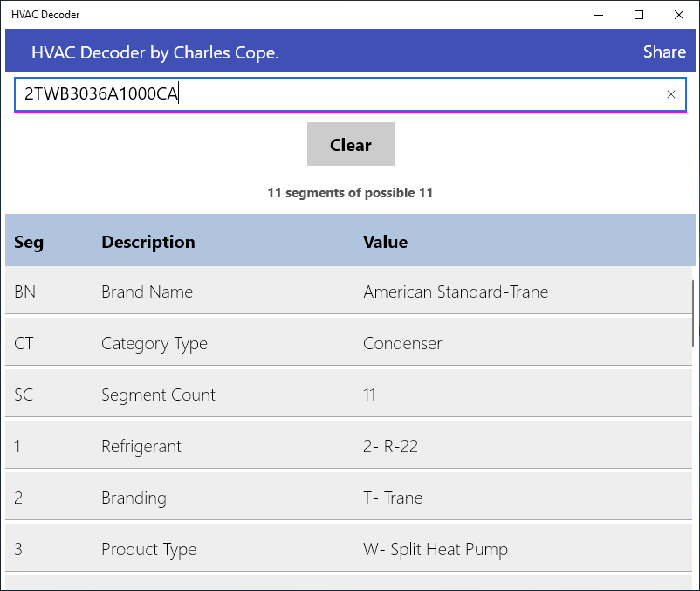Click the 'HVAC Decoder' window title text
Viewport: 700px width, 591px height.
(45, 15)
